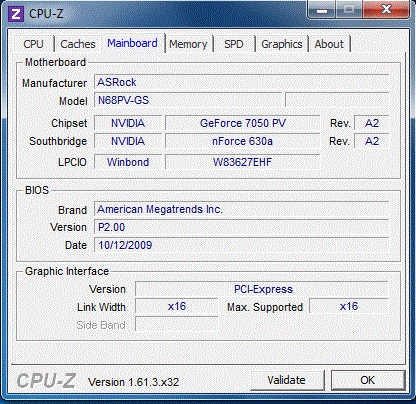Image resolution: width=416 pixels, height=404 pixels.
Task: Click the BIOS date 10/12/2009 field
Action: [241, 245]
